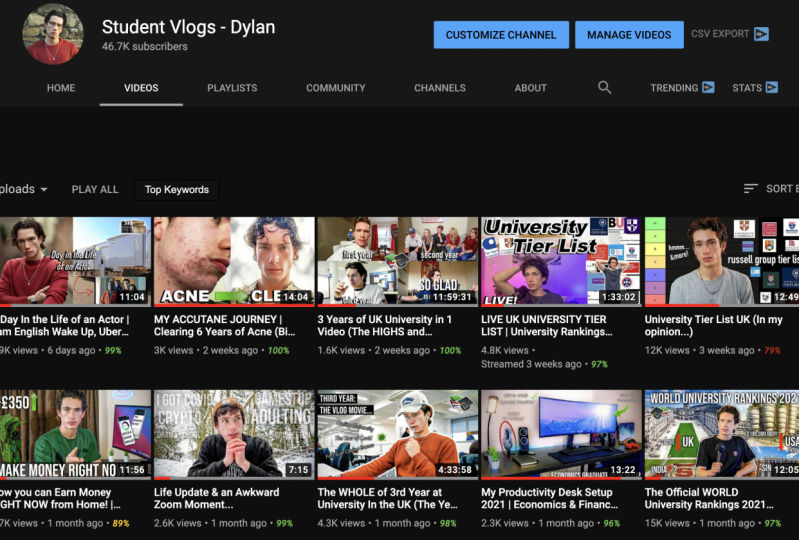Expand the Uploads dropdown arrow
Viewport: 799px width, 540px height.
44,190
